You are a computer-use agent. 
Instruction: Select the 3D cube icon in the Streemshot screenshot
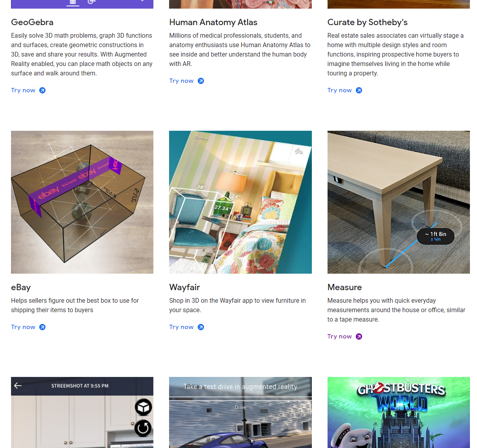click(143, 407)
